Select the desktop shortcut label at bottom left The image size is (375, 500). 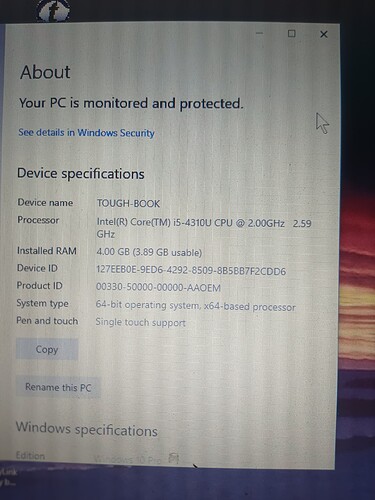(x=9, y=477)
